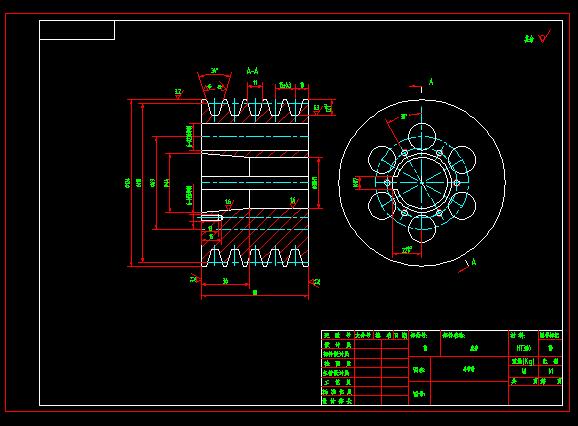578x426 pixels.
Task: Pick the 36 length dimension text
Action: [225, 281]
